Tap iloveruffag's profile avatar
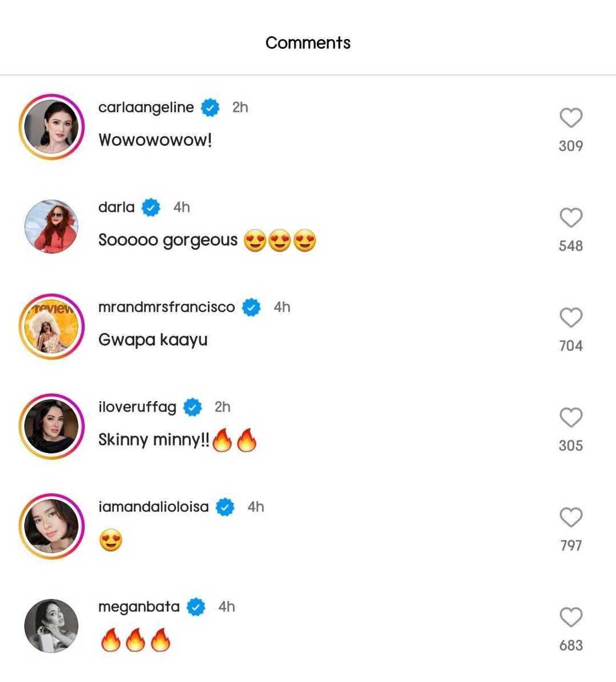 (51, 426)
